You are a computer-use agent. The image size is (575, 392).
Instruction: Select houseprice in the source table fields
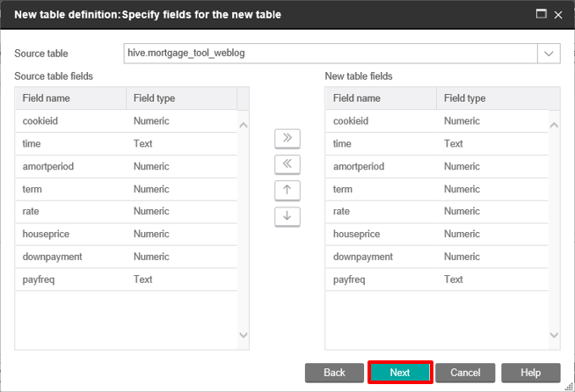[126, 234]
